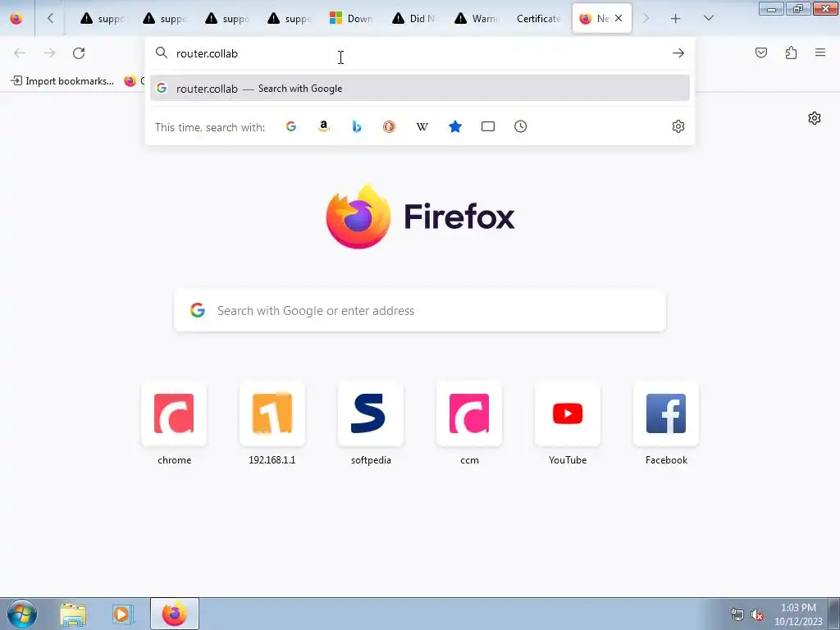Search in Bookmarks using star icon

(455, 126)
